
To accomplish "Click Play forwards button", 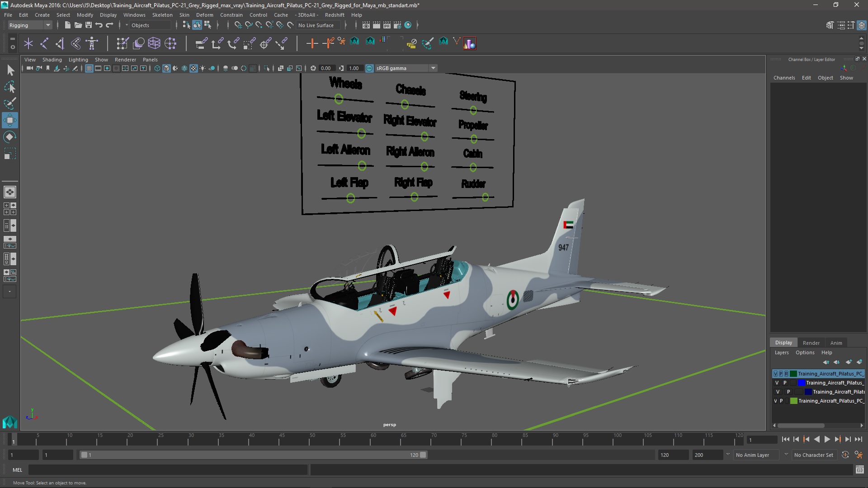I will 827,439.
